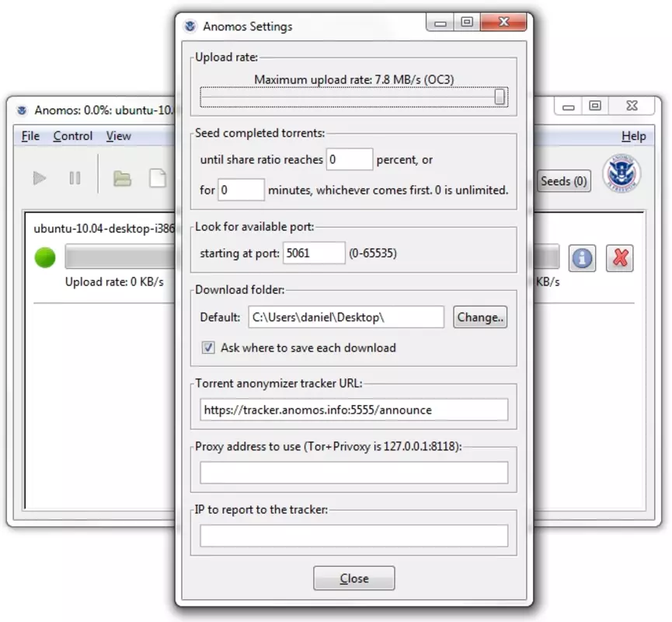Click the Torrent anonymizer tracker URL label
The width and height of the screenshot is (672, 622).
point(279,383)
